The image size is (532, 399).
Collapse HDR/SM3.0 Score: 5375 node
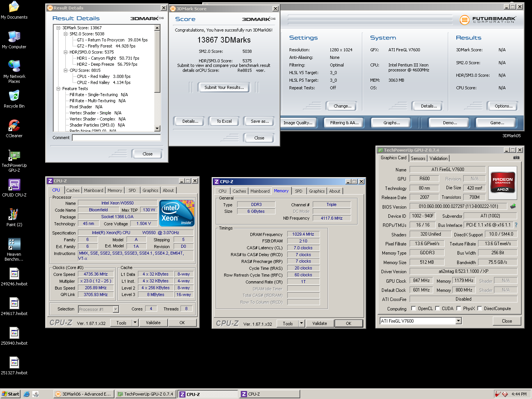(65, 52)
